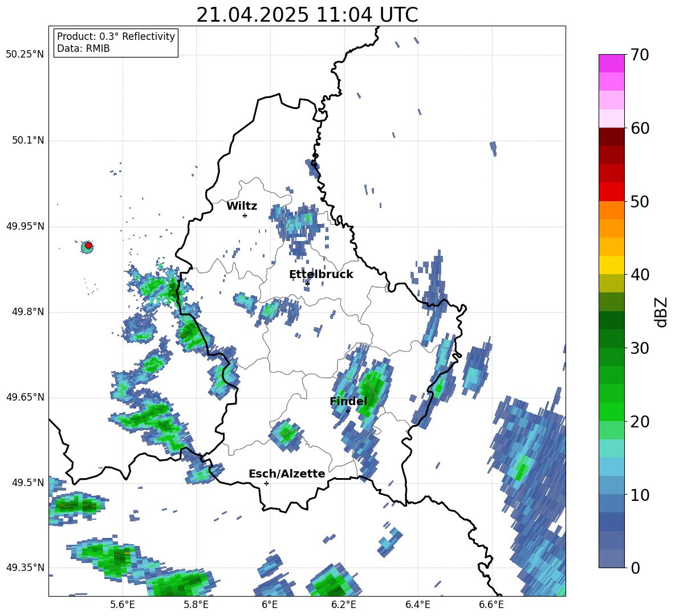Click the 6°E longitude label
This screenshot has width=675, height=616.
(270, 605)
